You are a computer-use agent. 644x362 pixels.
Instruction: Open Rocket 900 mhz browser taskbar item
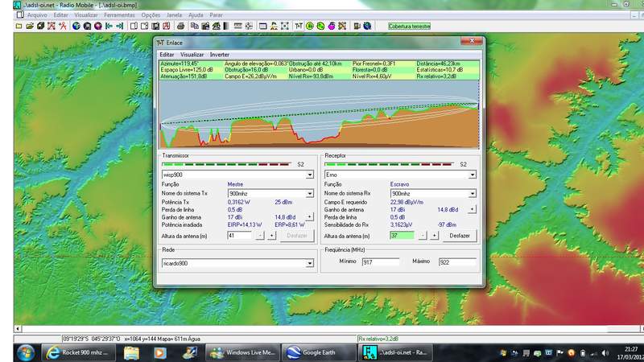pyautogui.click(x=80, y=352)
